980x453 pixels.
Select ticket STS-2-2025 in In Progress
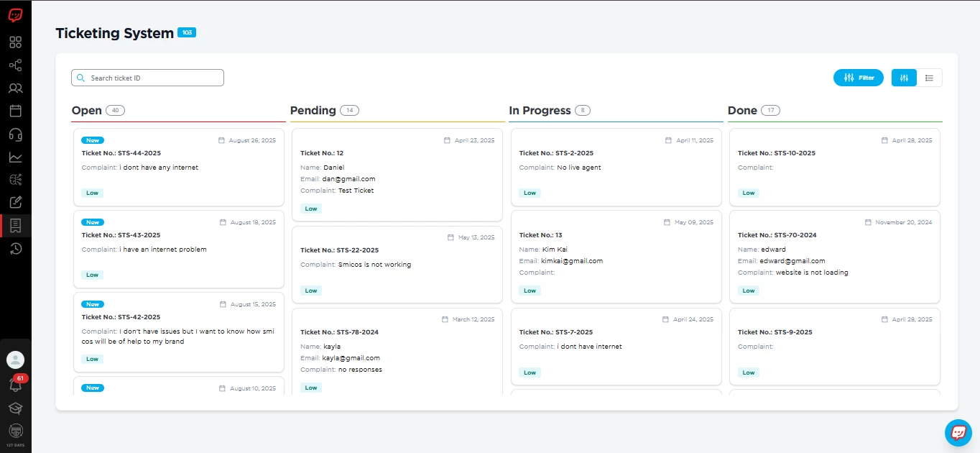click(616, 167)
